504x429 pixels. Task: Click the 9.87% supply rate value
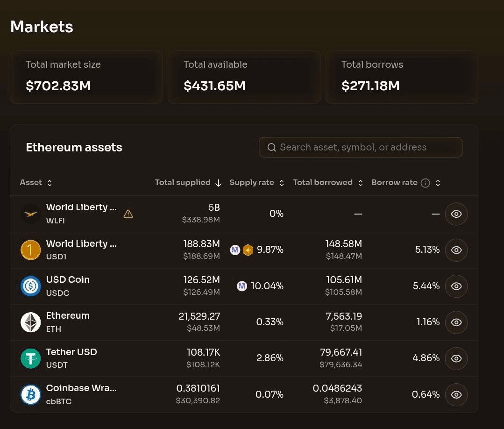pos(270,250)
